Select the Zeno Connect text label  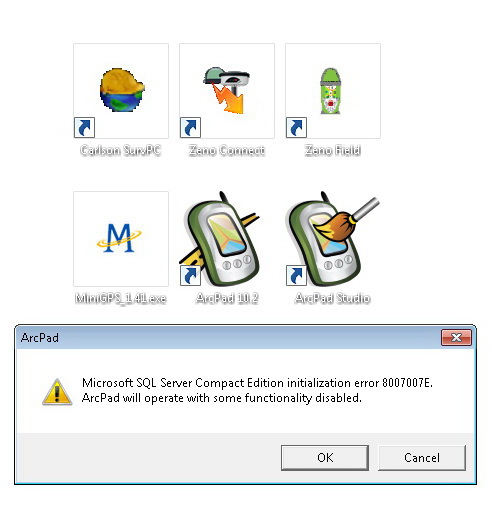[227, 150]
